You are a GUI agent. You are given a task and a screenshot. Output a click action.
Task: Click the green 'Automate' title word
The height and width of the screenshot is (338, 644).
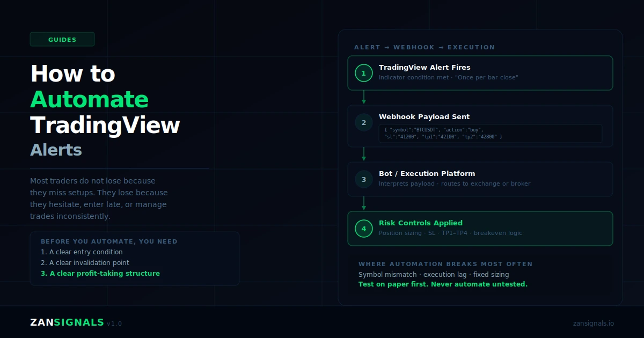(90, 100)
